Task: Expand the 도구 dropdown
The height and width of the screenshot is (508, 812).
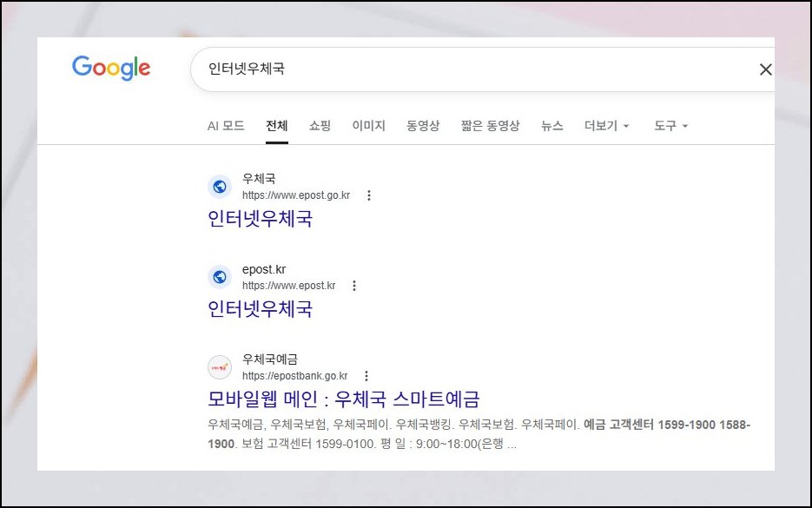Action: pyautogui.click(x=670, y=126)
